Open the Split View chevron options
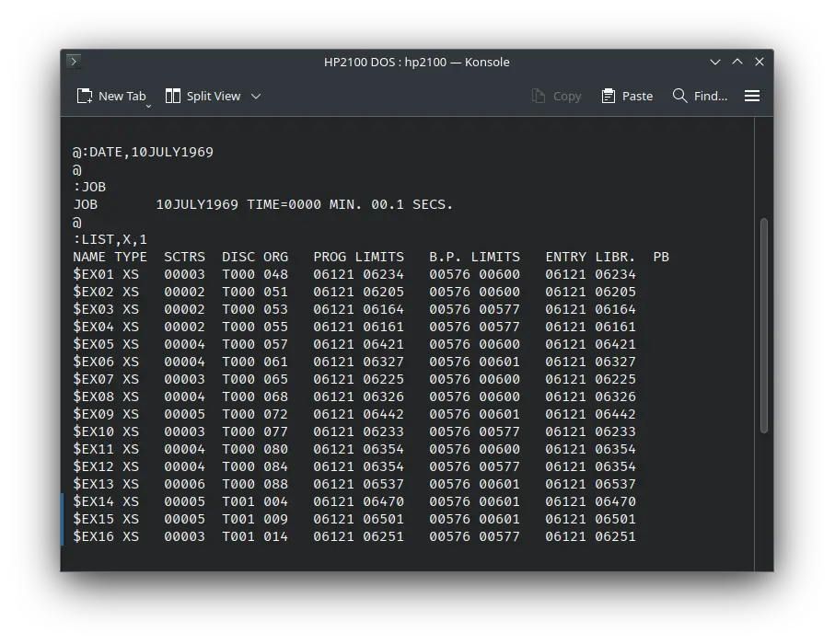Image resolution: width=835 pixels, height=644 pixels. click(x=256, y=96)
